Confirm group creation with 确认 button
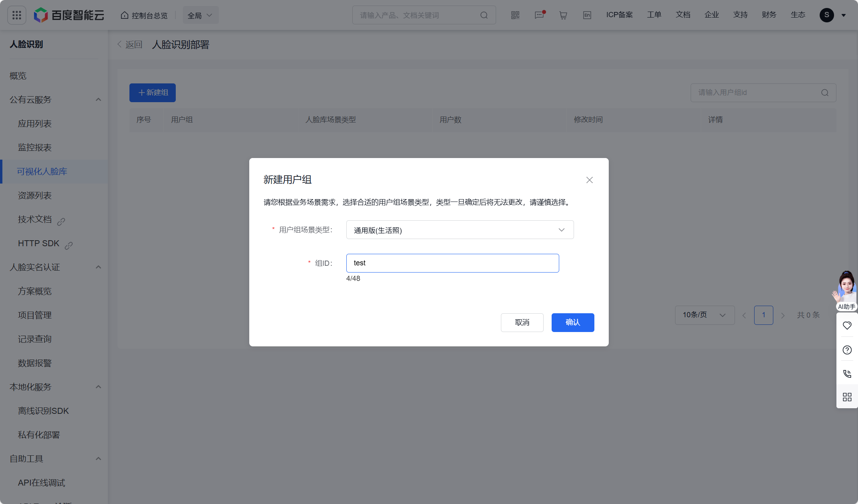This screenshot has width=858, height=504. 572,322
